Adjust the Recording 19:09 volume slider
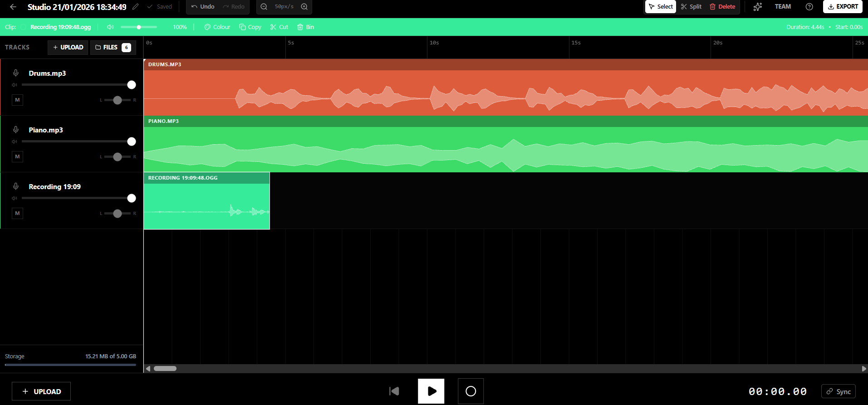868x405 pixels. click(79, 198)
